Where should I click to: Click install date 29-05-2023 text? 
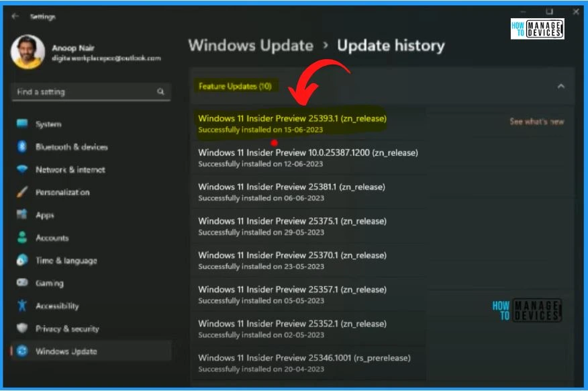point(304,232)
